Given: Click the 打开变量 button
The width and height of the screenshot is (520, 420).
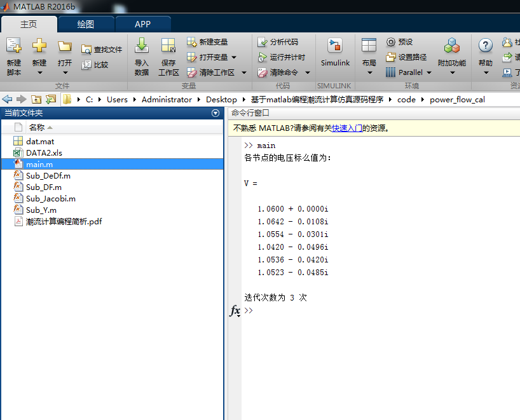Looking at the screenshot, I should point(207,57).
